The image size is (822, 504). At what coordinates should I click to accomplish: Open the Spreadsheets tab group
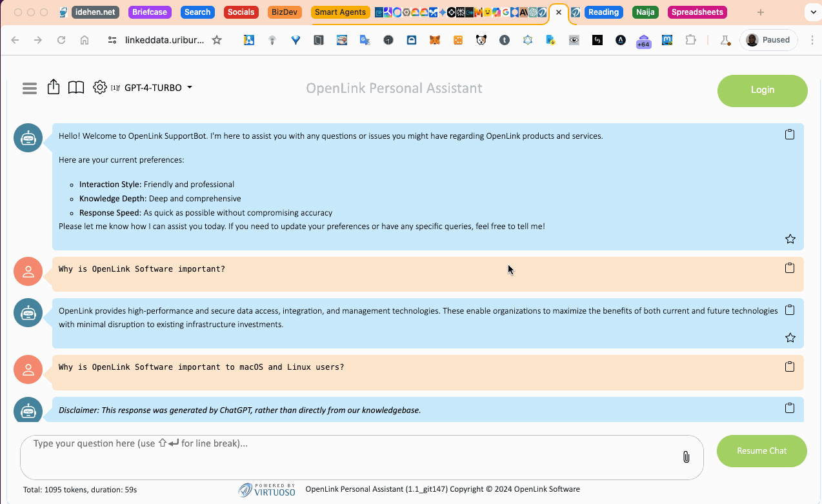tap(697, 12)
